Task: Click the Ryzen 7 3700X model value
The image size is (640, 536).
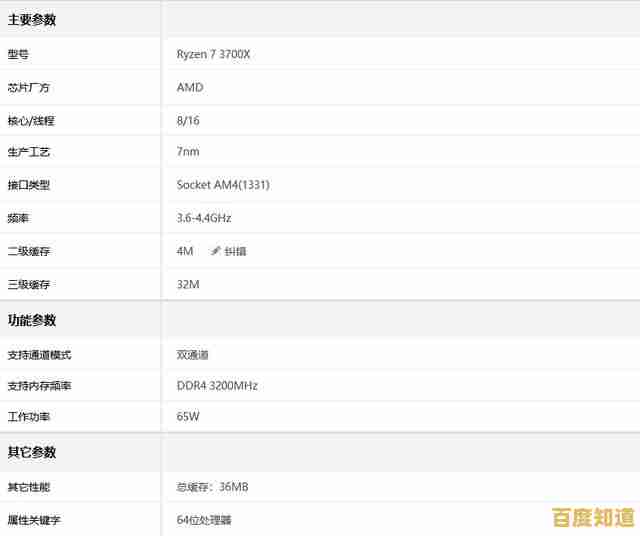Action: [x=213, y=54]
